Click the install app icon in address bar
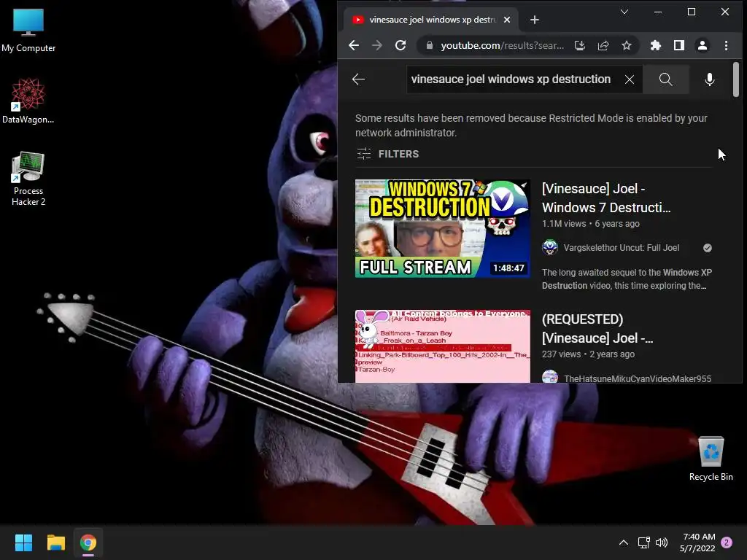This screenshot has height=560, width=747. click(580, 45)
